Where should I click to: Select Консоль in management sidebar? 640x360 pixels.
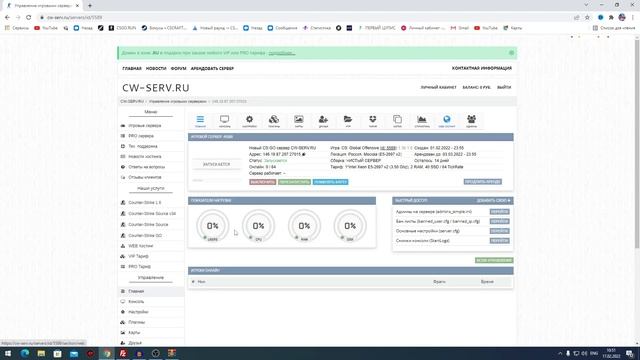136,302
